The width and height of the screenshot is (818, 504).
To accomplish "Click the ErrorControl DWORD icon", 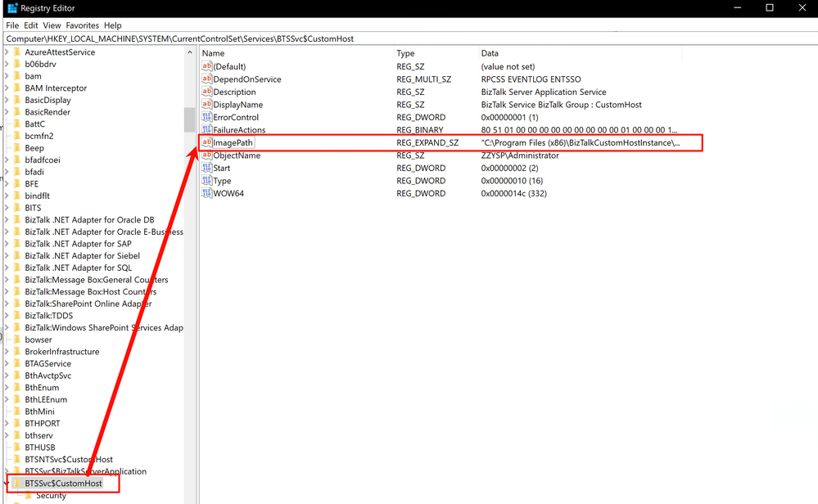I will pyautogui.click(x=206, y=117).
